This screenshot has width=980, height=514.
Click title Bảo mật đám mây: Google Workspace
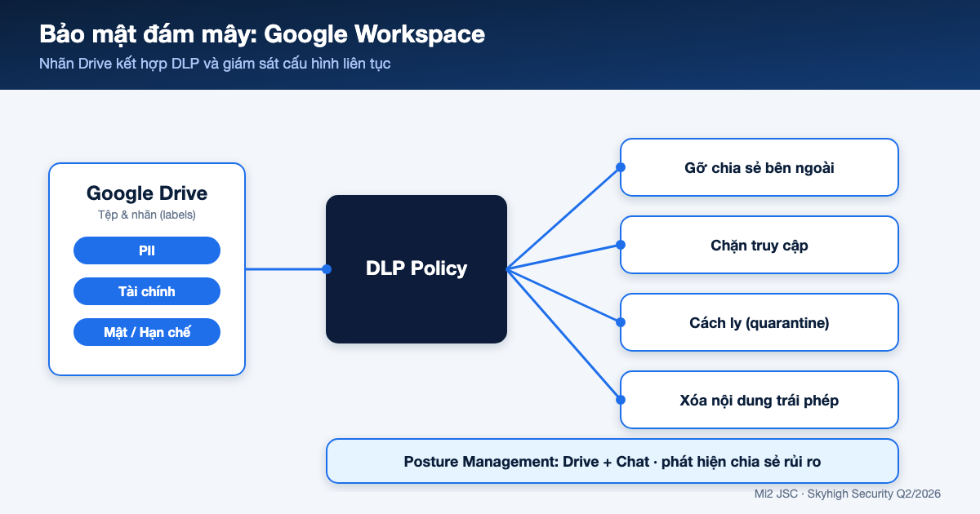(x=262, y=34)
